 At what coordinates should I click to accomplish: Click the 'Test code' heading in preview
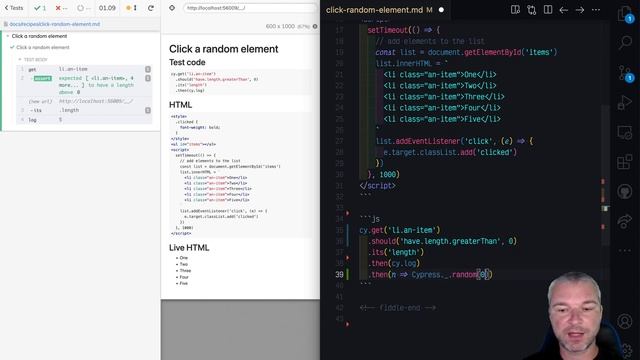tap(187, 62)
